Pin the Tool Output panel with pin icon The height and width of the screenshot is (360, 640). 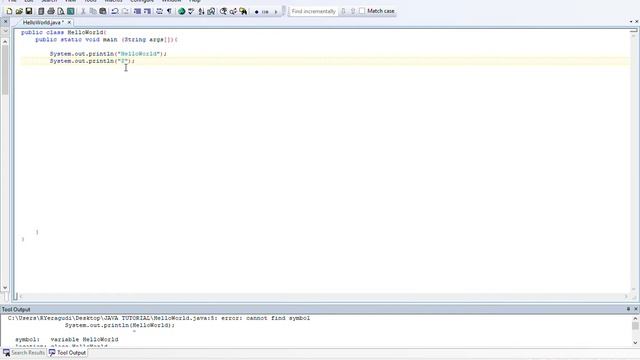pyautogui.click(x=628, y=309)
